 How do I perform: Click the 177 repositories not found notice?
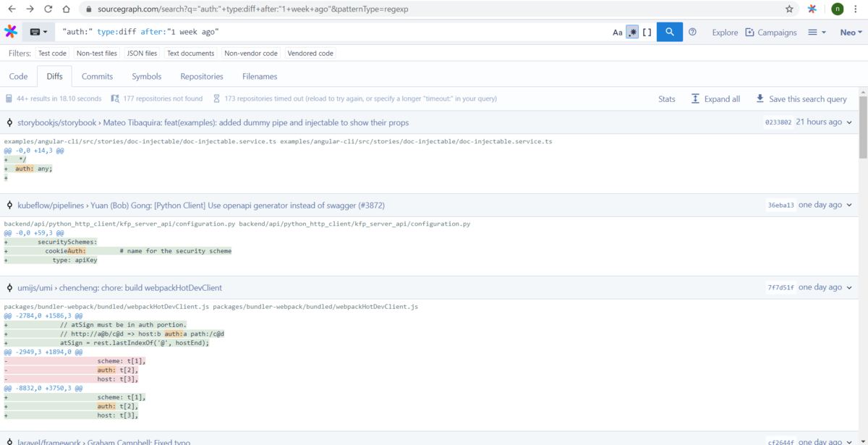(156, 98)
